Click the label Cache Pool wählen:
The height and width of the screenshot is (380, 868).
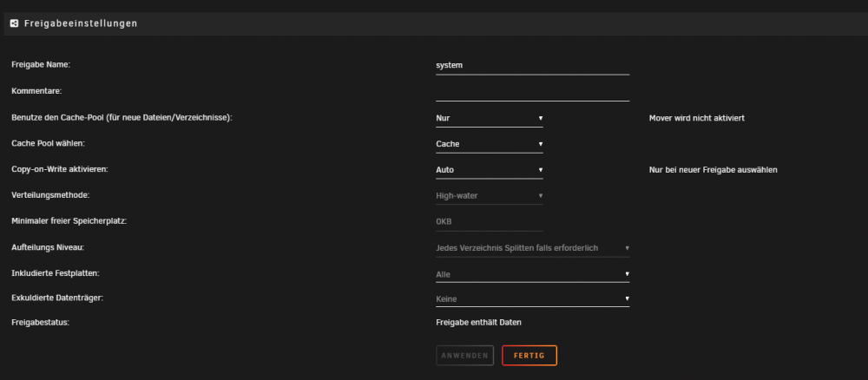[48, 143]
